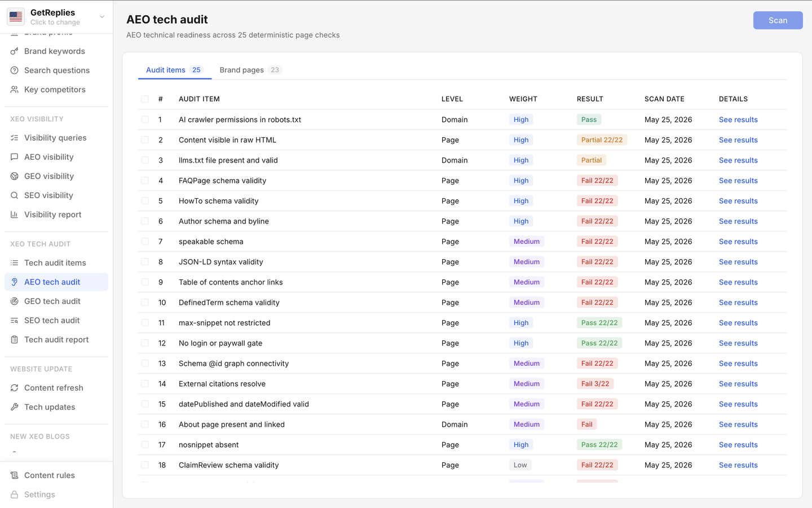Click 'max-snippet not restricted' audit item
Image resolution: width=812 pixels, height=508 pixels.
tap(224, 323)
